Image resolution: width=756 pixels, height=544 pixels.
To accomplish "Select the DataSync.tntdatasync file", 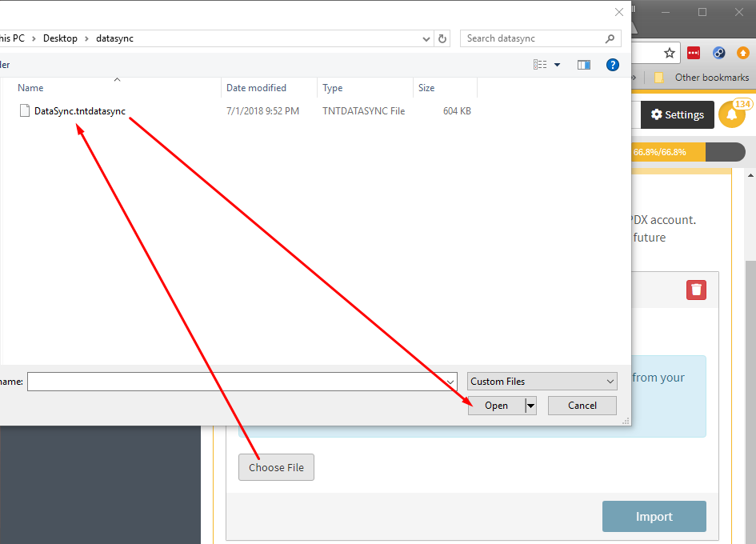I will [x=79, y=111].
